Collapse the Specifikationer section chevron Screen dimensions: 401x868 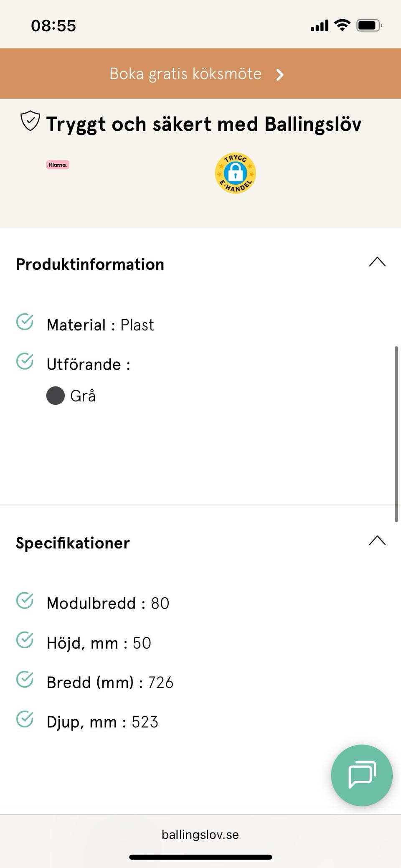[377, 541]
